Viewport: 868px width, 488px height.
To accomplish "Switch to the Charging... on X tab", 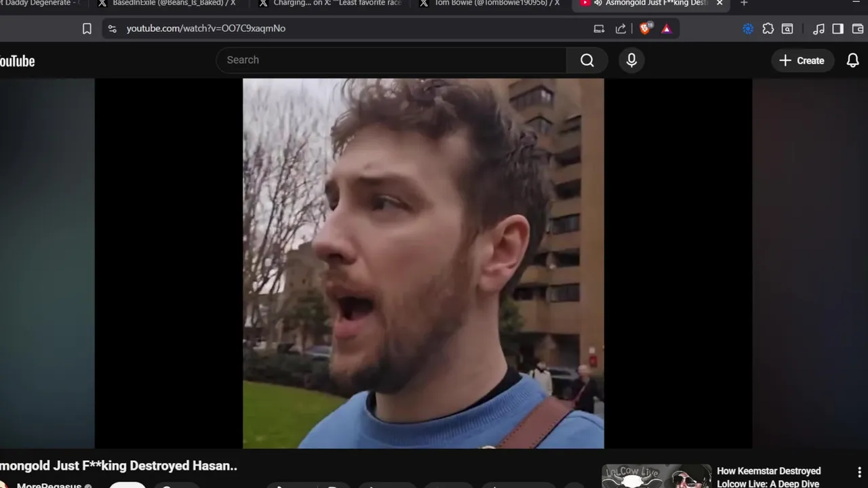I will pyautogui.click(x=330, y=3).
